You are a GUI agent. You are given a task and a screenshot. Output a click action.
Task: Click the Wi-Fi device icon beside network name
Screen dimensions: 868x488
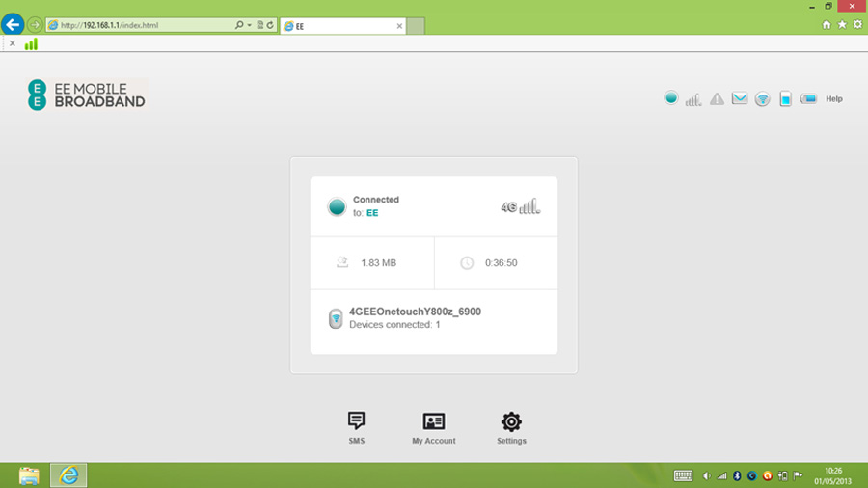[336, 318]
